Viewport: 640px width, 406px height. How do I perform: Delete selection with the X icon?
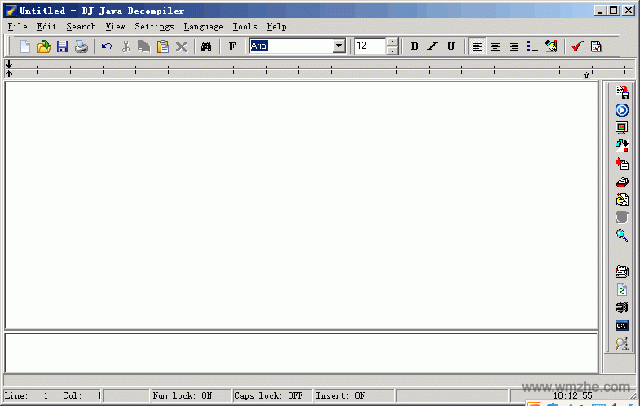182,47
